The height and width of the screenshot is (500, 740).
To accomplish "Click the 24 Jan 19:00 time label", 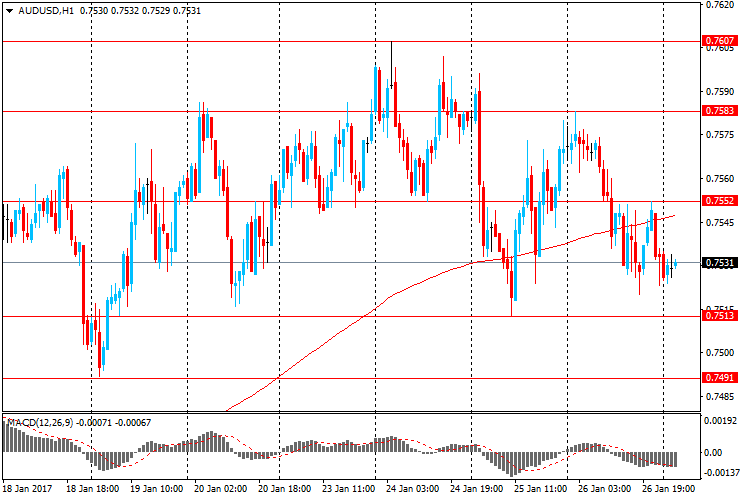I will 476,488.
